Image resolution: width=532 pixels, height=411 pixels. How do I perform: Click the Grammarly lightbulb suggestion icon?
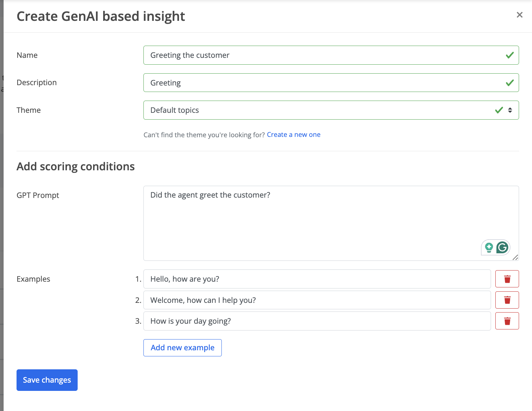tap(489, 248)
